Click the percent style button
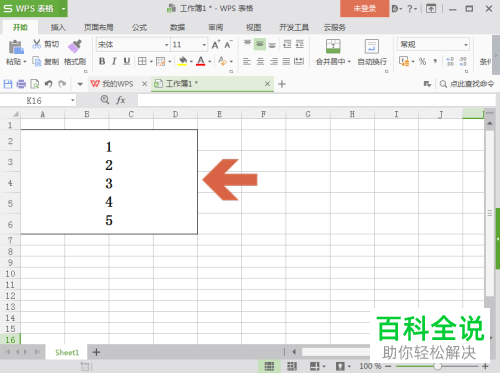The image size is (500, 373). pyautogui.click(x=422, y=61)
